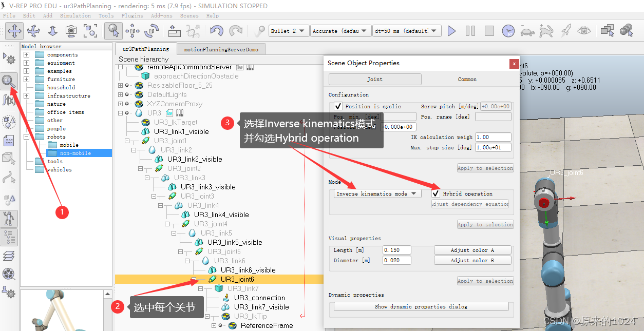
Task: Expand the furniture folder
Action: (x=26, y=79)
